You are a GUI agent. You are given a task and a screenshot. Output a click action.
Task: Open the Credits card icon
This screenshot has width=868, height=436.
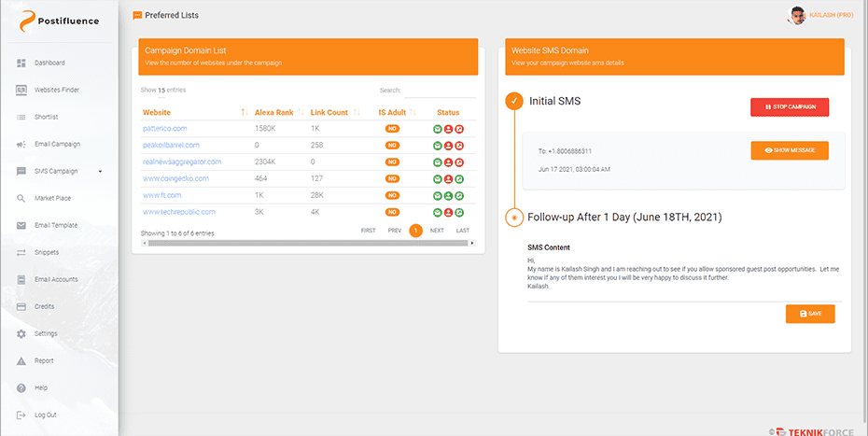click(21, 306)
